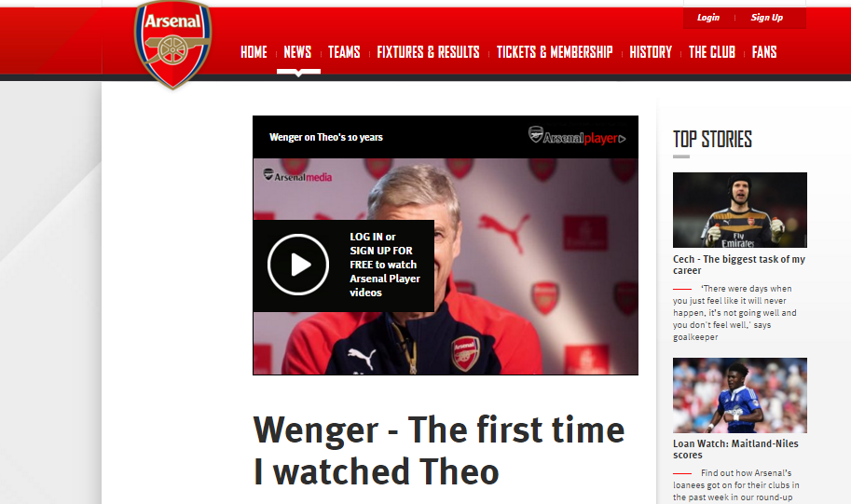Click the Arsenal media logo on the video
The image size is (851, 504).
(297, 176)
